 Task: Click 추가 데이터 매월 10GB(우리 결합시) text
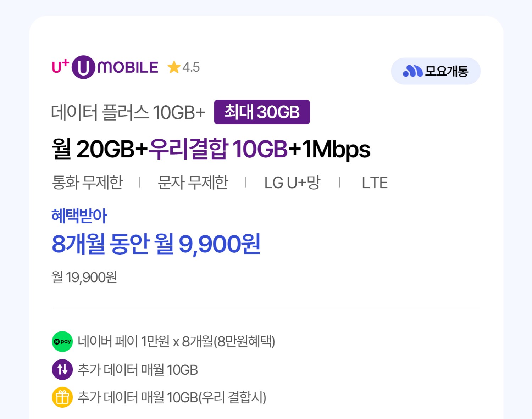pyautogui.click(x=172, y=397)
